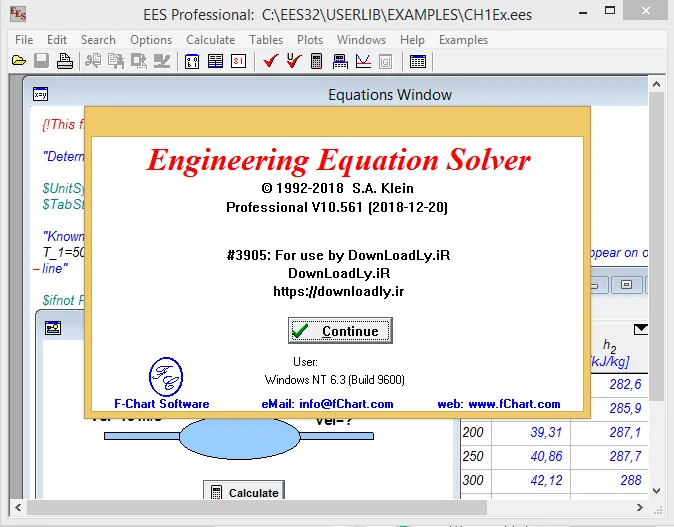Click the greyed Update Guesses icon
The height and width of the screenshot is (527, 674).
(x=386, y=61)
